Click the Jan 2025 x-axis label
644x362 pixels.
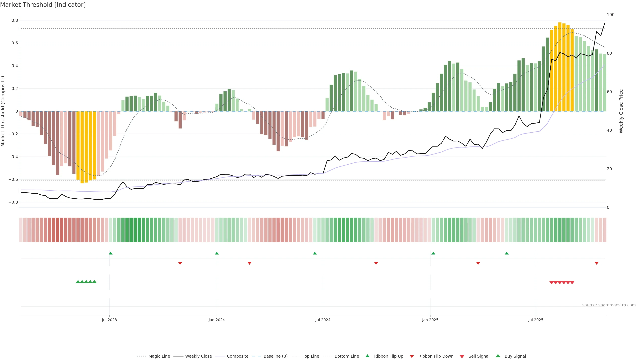[x=430, y=320]
